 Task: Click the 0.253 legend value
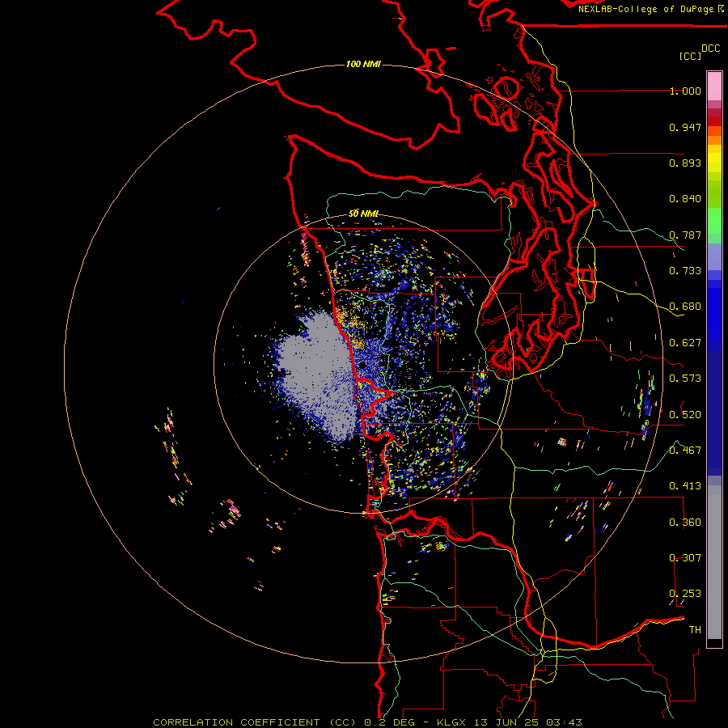click(x=685, y=594)
